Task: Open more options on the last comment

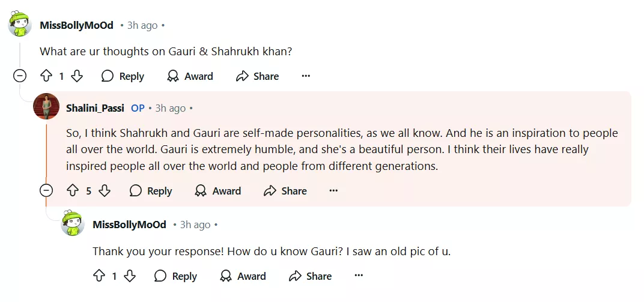Action: [359, 276]
